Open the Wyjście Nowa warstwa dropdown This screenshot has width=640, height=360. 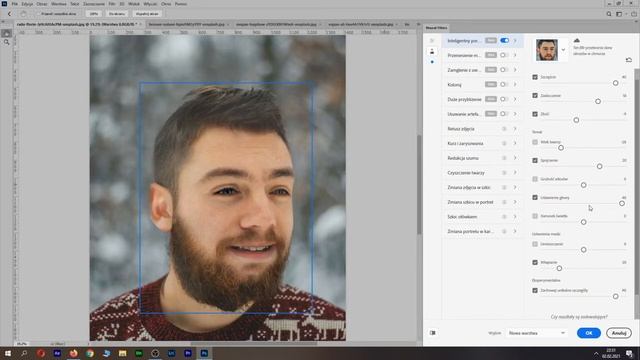point(537,333)
